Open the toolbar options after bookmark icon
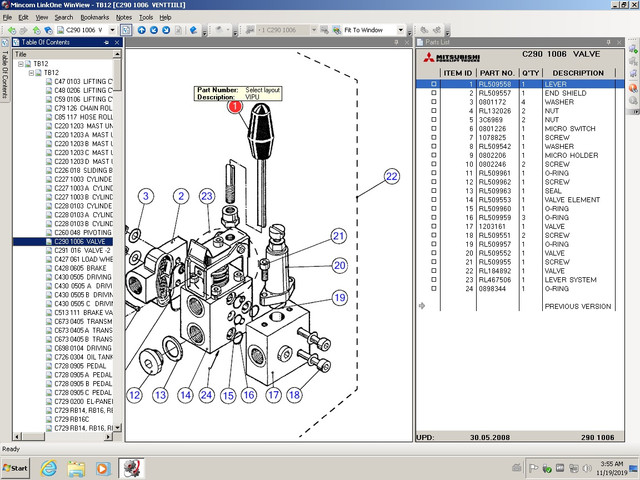Screen dimensions: 640x480 tap(204, 32)
